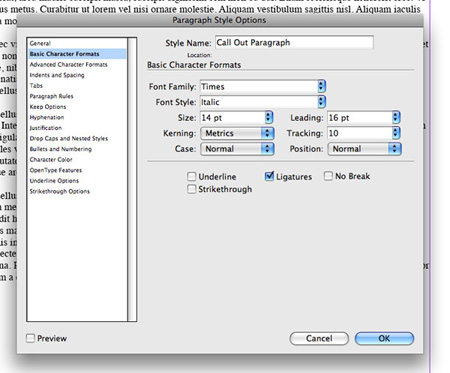Open Justification category
Screen dimensions: 450x373
coord(46,128)
